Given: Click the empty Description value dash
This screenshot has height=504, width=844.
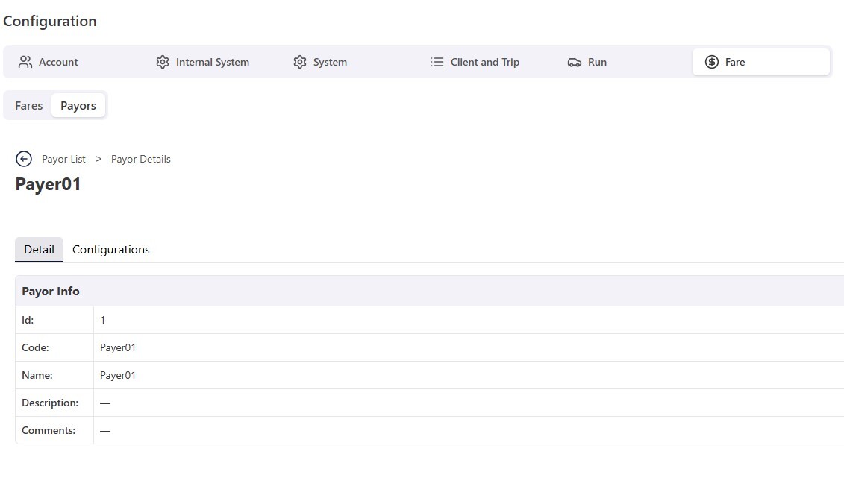Looking at the screenshot, I should click(105, 403).
